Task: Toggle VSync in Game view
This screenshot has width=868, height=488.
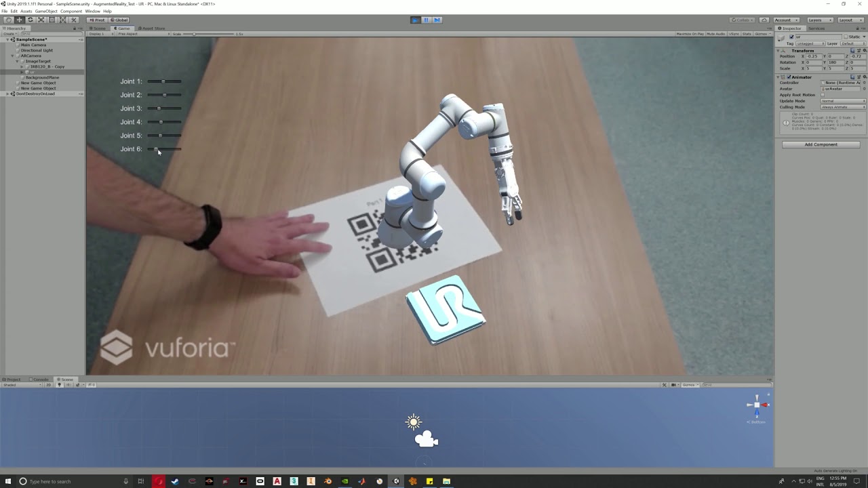Action: [734, 34]
